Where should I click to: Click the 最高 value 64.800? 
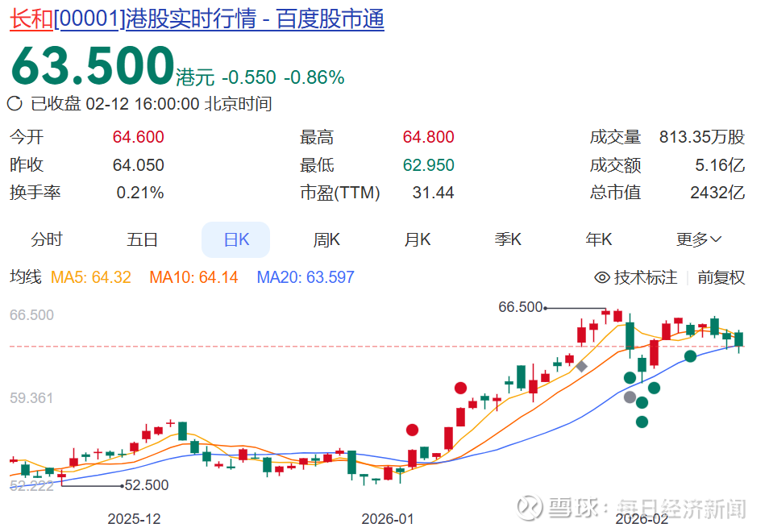429,137
